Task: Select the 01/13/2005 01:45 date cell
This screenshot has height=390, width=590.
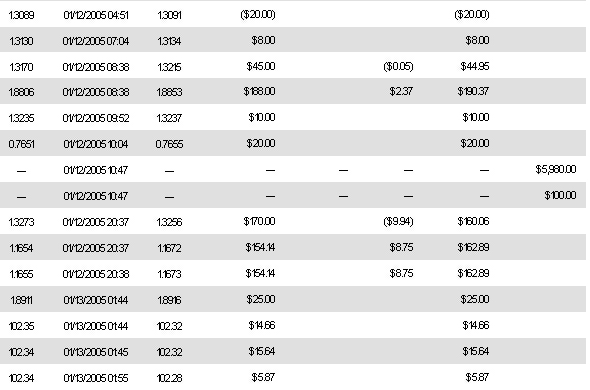Action: 96,352
